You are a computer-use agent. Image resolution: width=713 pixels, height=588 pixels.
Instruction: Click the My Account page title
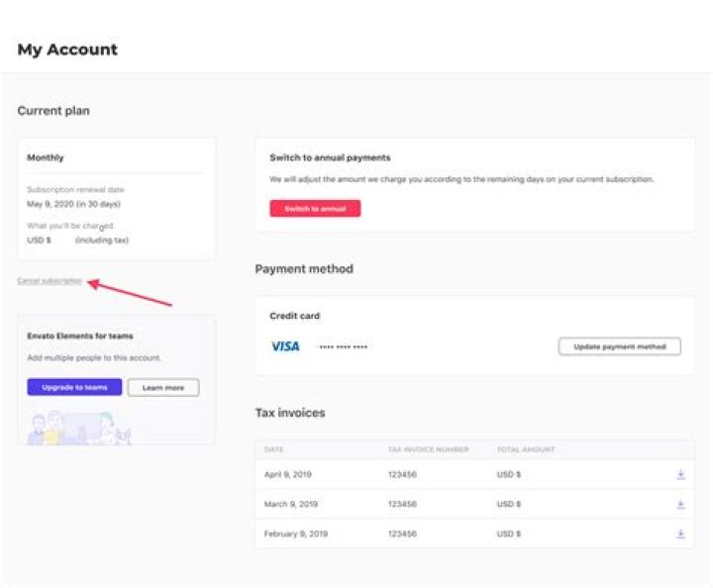67,49
